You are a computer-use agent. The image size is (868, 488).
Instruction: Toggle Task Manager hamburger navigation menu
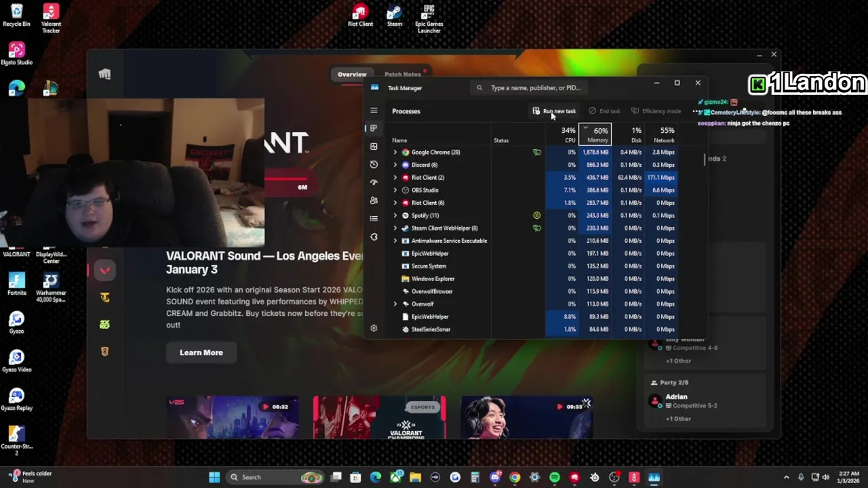pos(374,110)
